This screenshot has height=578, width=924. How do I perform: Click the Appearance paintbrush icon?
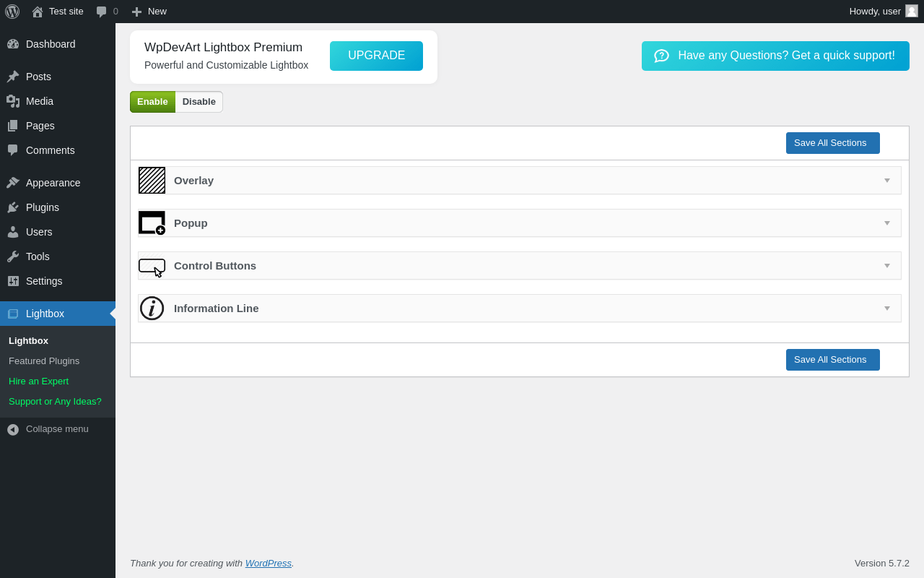click(13, 183)
